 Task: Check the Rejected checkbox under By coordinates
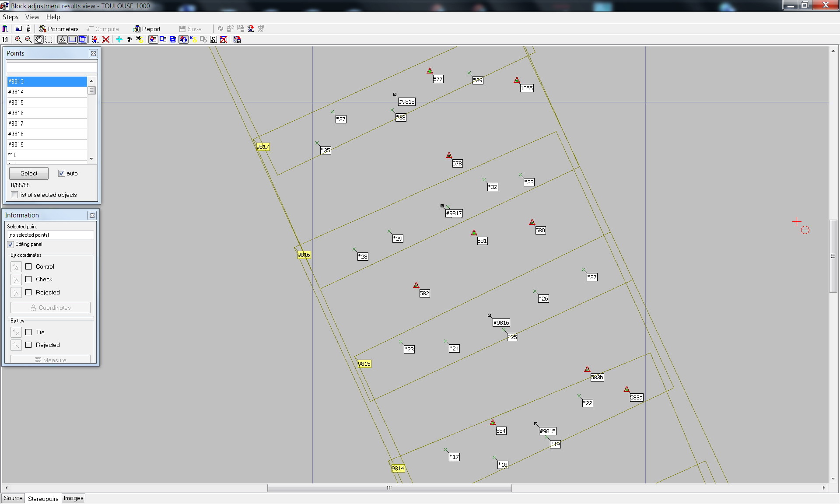pos(28,292)
